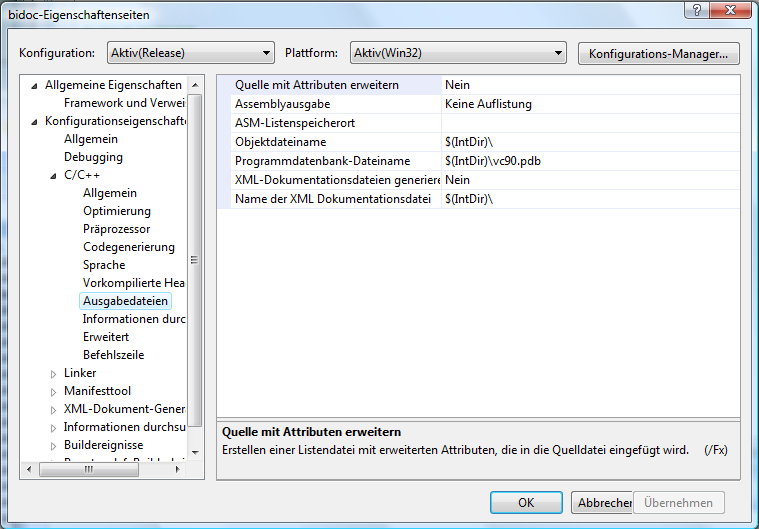Open the Plattform dropdown
Screen dimensions: 759x529
[x=458, y=53]
